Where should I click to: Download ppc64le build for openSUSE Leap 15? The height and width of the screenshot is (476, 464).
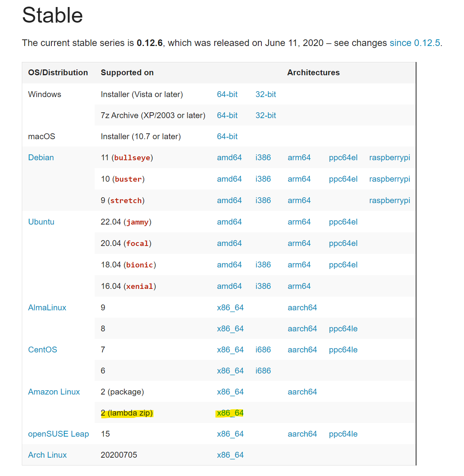click(x=343, y=434)
